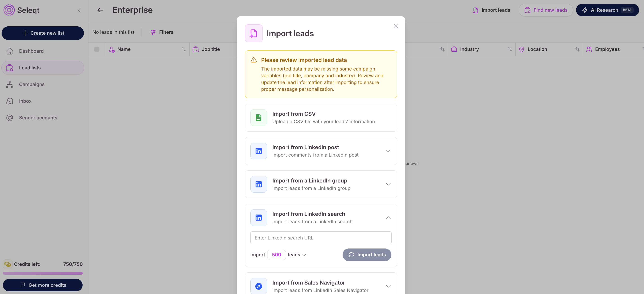Toggle the select-all leads checkbox
This screenshot has width=644, height=294.
coord(97,49)
